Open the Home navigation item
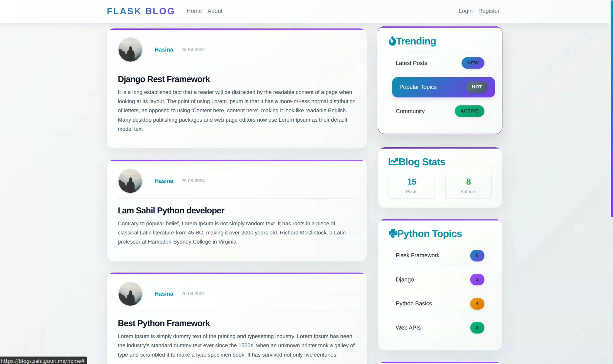Viewport: 613px width, 364px height. pos(194,11)
